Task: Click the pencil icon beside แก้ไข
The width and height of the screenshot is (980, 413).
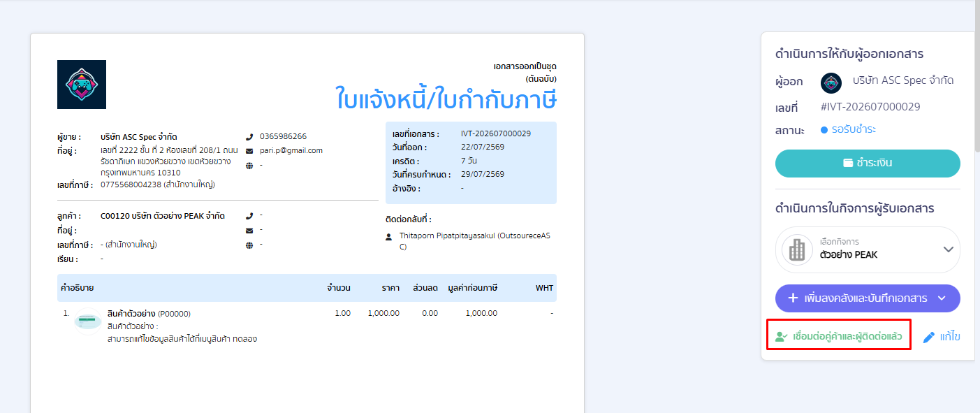Action: pyautogui.click(x=929, y=338)
